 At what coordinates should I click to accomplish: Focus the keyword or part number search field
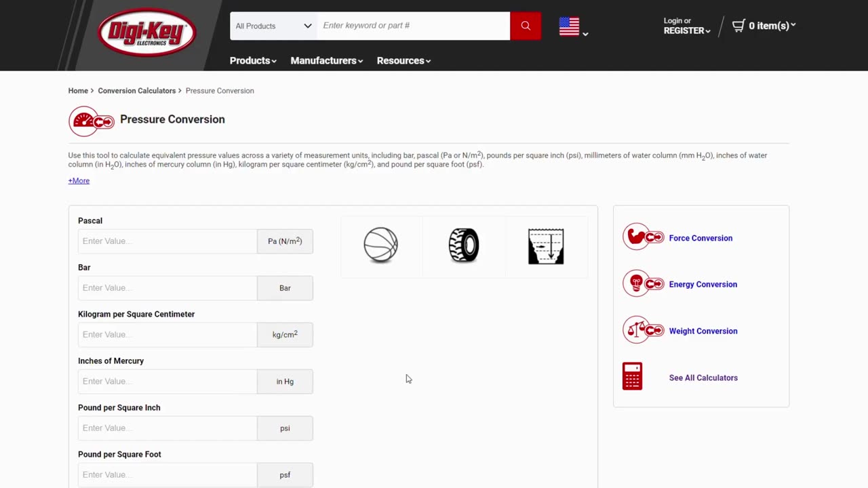pos(414,26)
